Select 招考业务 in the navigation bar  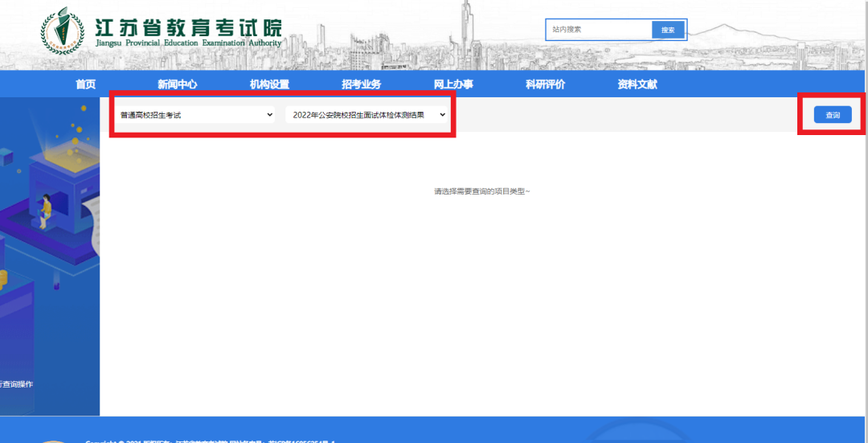361,84
